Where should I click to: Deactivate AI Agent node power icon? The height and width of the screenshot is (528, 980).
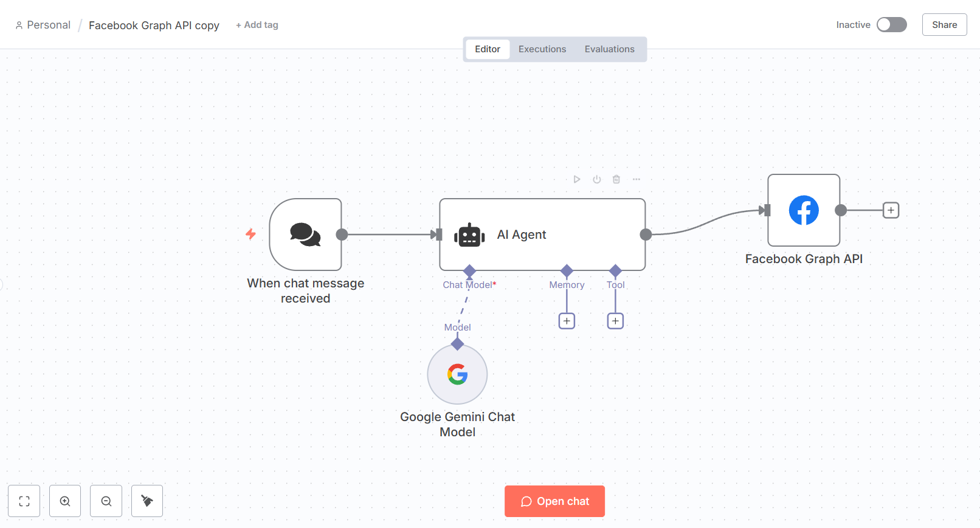597,179
